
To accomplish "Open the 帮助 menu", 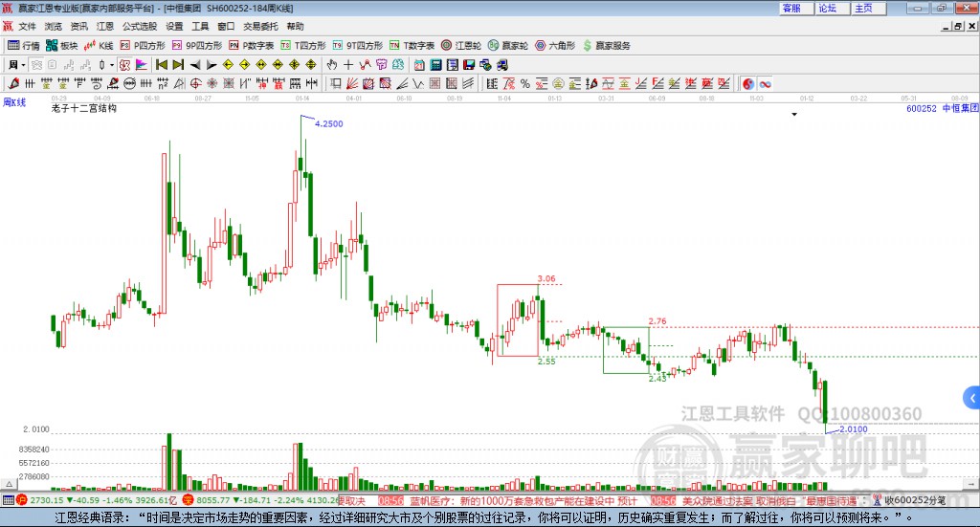I will coord(295,26).
